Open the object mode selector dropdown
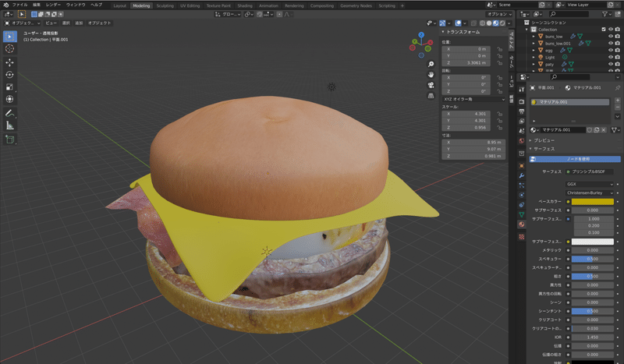 pyautogui.click(x=23, y=23)
